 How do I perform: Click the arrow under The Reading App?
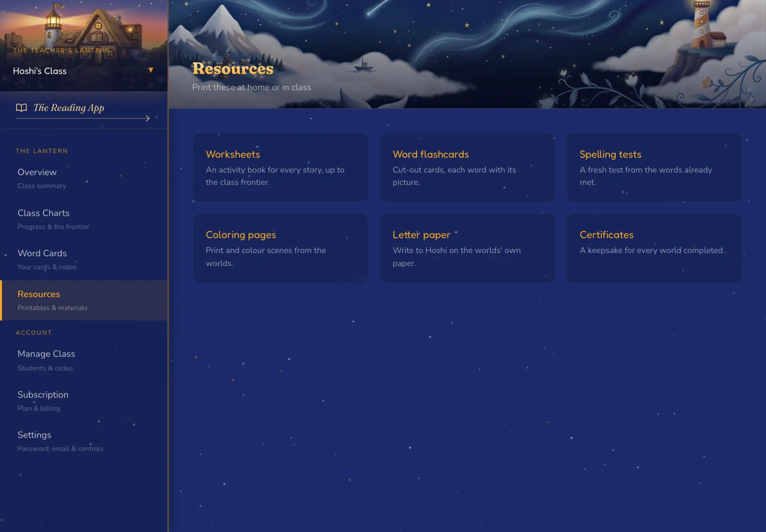click(83, 118)
